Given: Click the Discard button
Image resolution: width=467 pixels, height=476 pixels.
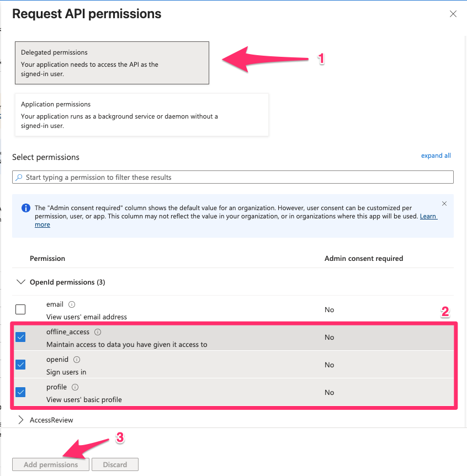Looking at the screenshot, I should [x=115, y=464].
